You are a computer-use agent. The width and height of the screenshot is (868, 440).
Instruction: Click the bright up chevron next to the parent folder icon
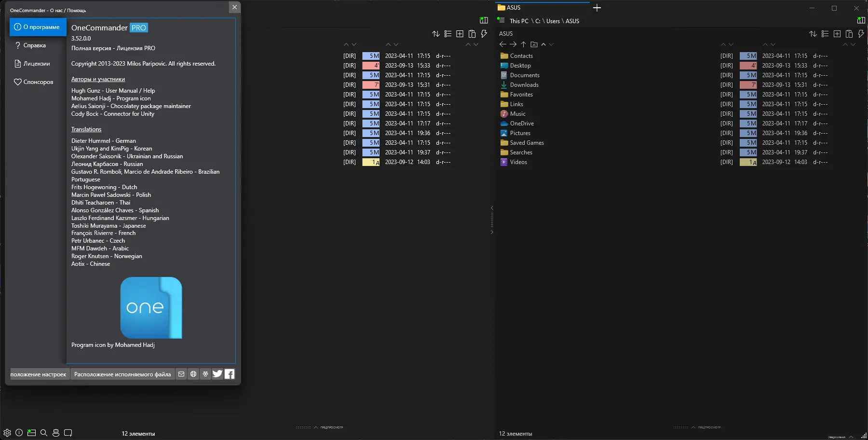[543, 44]
